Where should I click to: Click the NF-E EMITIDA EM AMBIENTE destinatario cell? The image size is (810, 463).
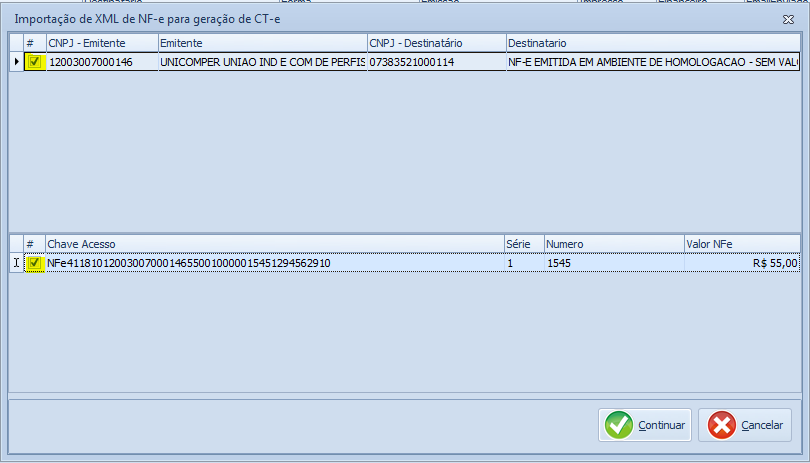click(651, 62)
